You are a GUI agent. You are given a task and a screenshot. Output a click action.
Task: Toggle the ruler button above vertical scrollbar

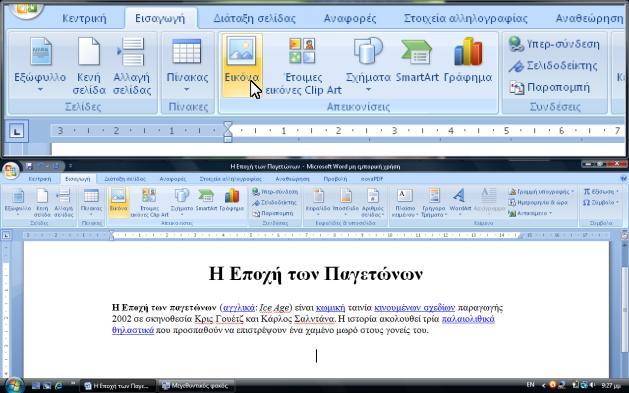click(x=625, y=236)
